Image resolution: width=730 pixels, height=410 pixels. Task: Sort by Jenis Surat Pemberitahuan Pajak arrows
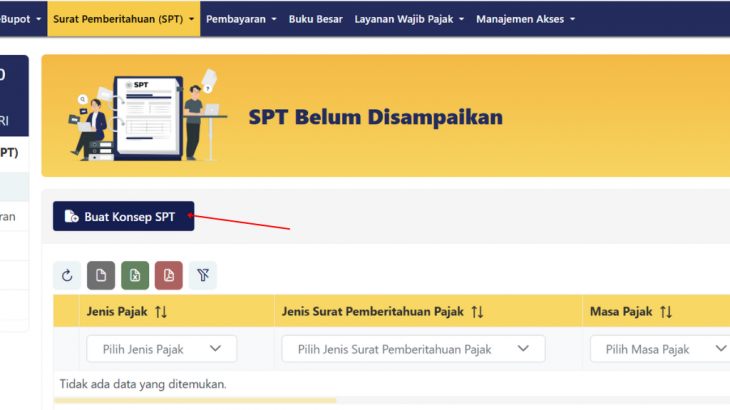coord(477,312)
